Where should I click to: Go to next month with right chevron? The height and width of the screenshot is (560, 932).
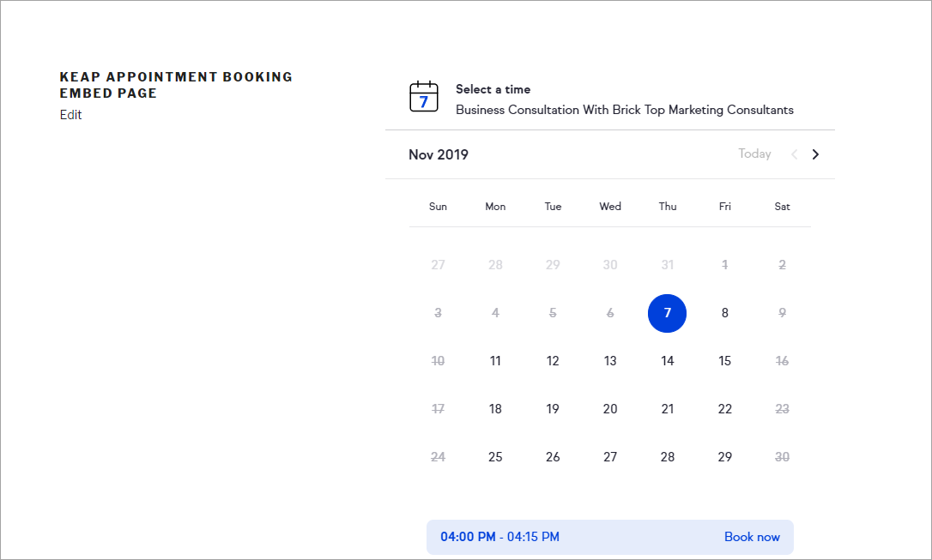[815, 154]
